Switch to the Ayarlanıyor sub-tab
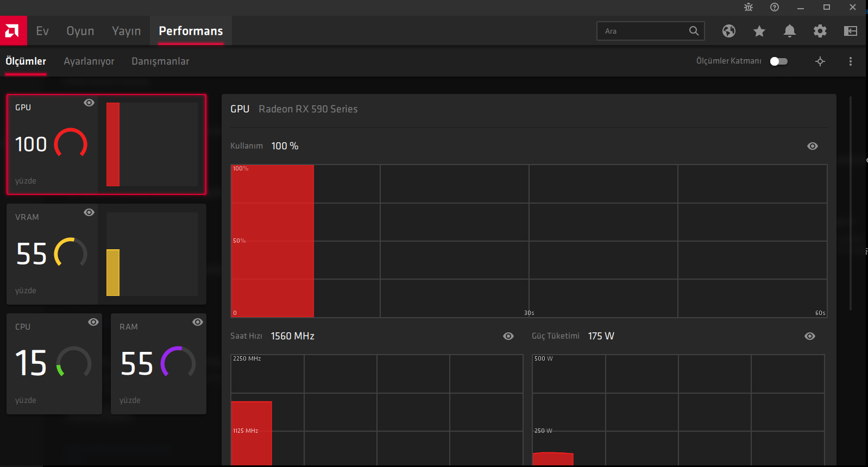 tap(89, 61)
